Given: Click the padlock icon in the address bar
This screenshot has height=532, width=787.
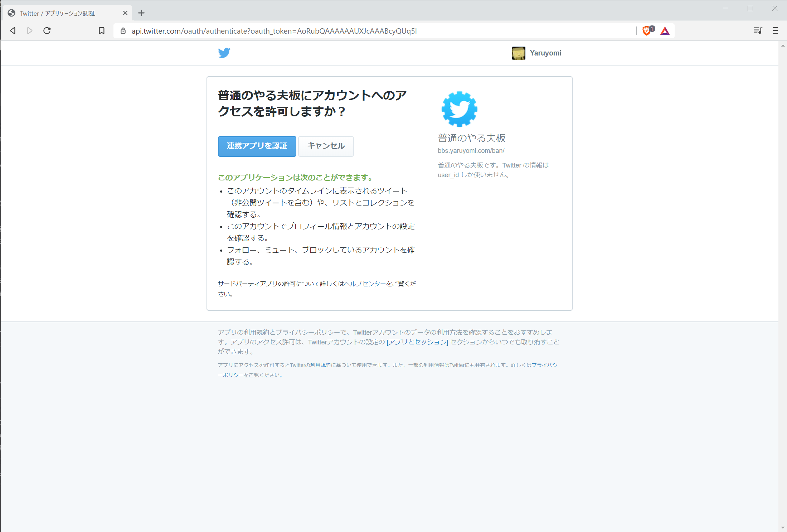Looking at the screenshot, I should click(x=123, y=31).
